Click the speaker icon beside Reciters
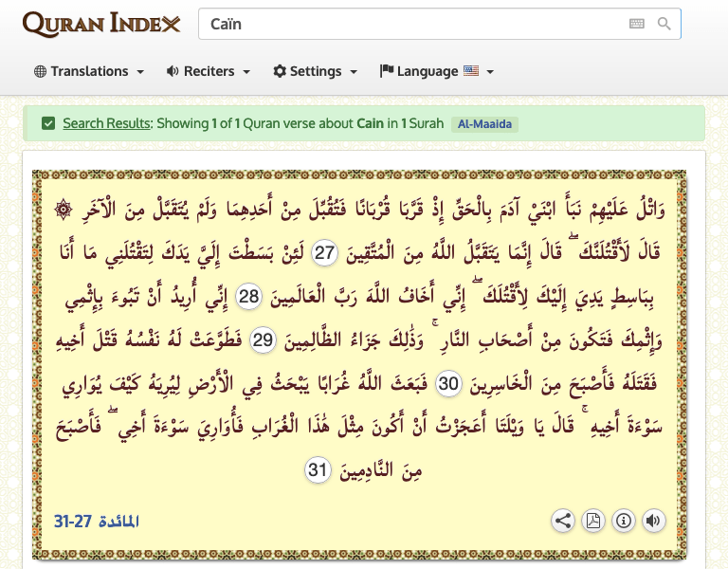This screenshot has width=728, height=569. 173,71
